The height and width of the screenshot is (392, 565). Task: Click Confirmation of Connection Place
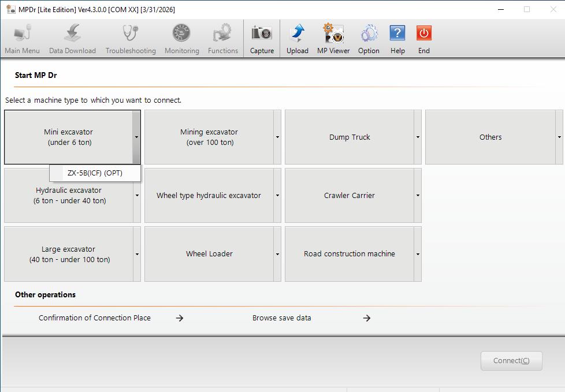coord(94,318)
